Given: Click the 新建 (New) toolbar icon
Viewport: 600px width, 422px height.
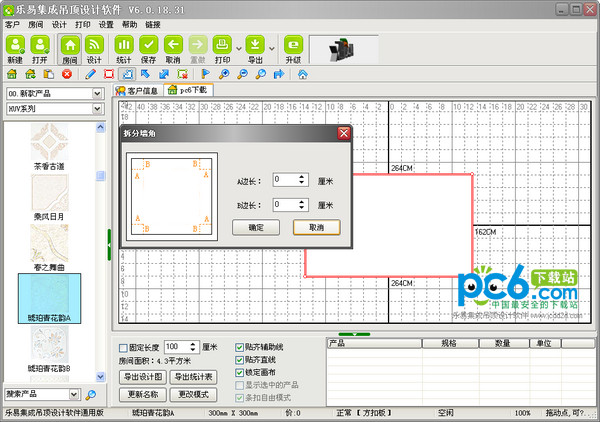Looking at the screenshot, I should tap(15, 46).
